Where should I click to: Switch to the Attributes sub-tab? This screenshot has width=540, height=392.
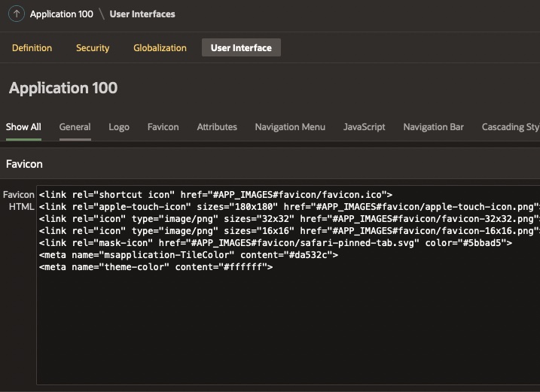217,126
